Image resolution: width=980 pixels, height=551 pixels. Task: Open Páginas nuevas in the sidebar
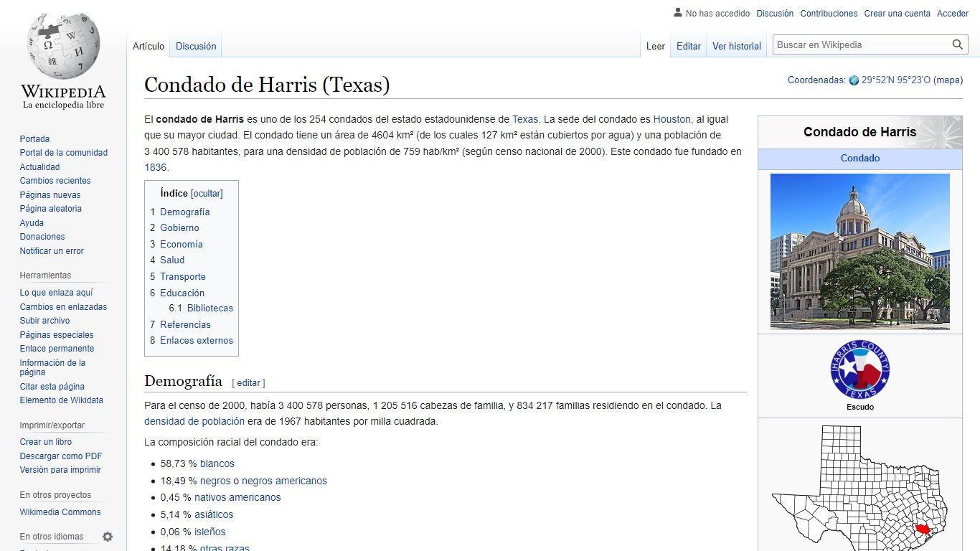[50, 195]
